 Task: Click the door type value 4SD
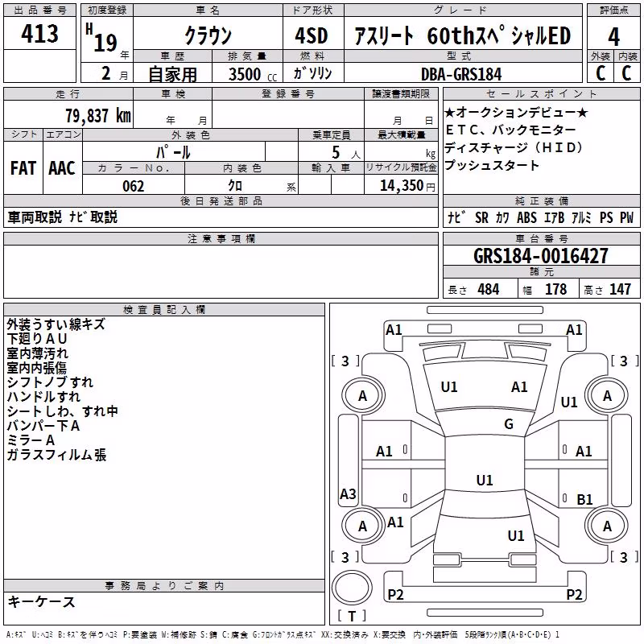pyautogui.click(x=312, y=35)
